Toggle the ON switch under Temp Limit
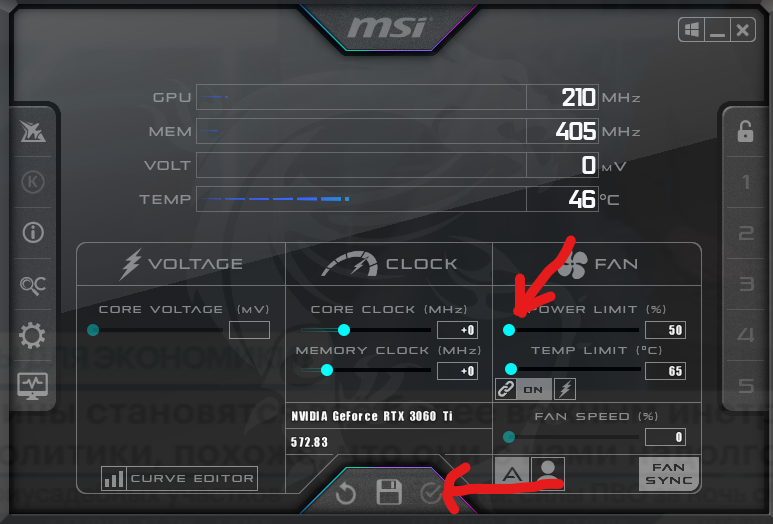This screenshot has width=773, height=524. [534, 389]
